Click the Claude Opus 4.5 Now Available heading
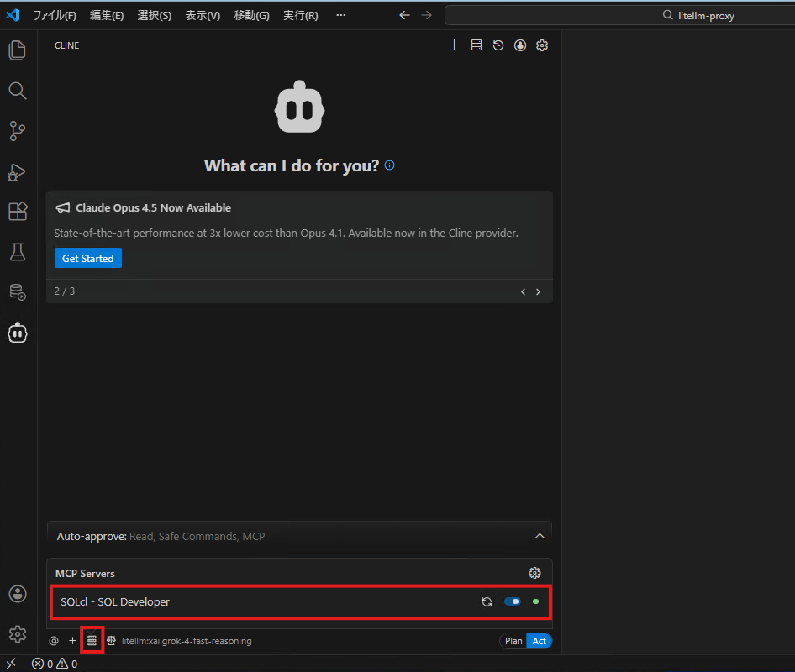 154,207
